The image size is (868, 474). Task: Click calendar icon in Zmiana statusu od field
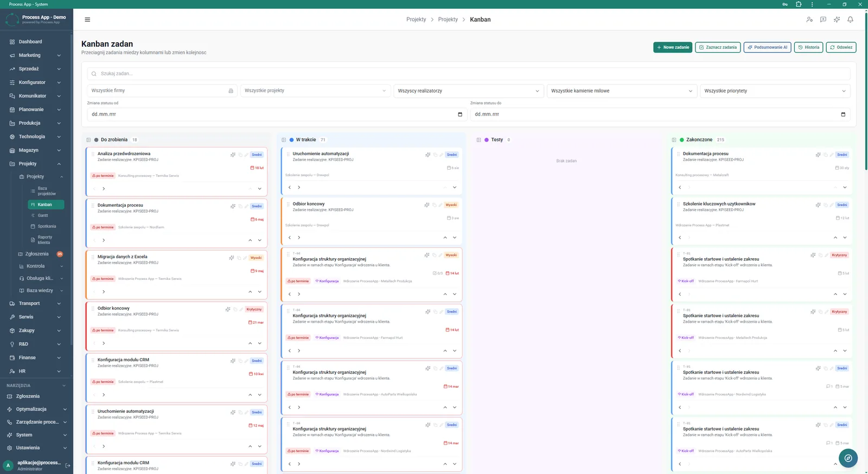click(460, 114)
